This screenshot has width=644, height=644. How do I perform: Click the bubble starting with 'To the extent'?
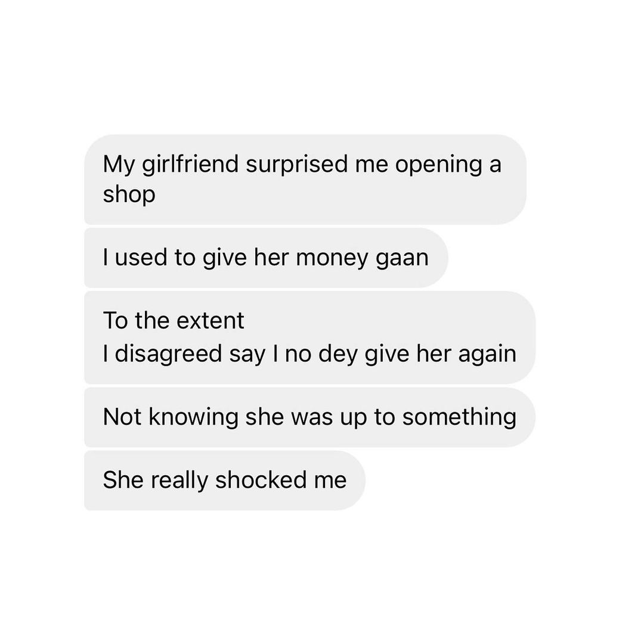[x=309, y=337]
